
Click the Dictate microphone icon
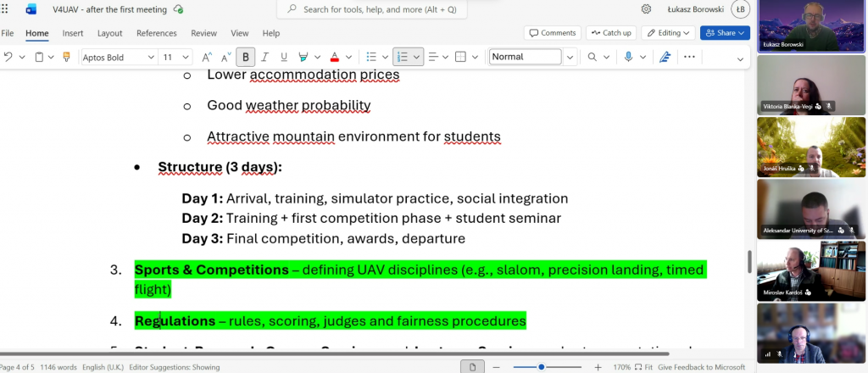(x=629, y=57)
